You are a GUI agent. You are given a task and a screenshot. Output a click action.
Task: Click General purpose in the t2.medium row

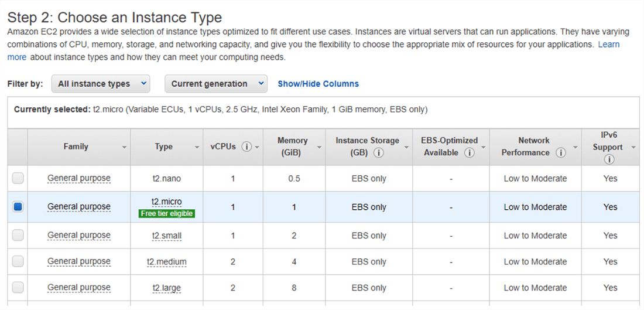[79, 261]
